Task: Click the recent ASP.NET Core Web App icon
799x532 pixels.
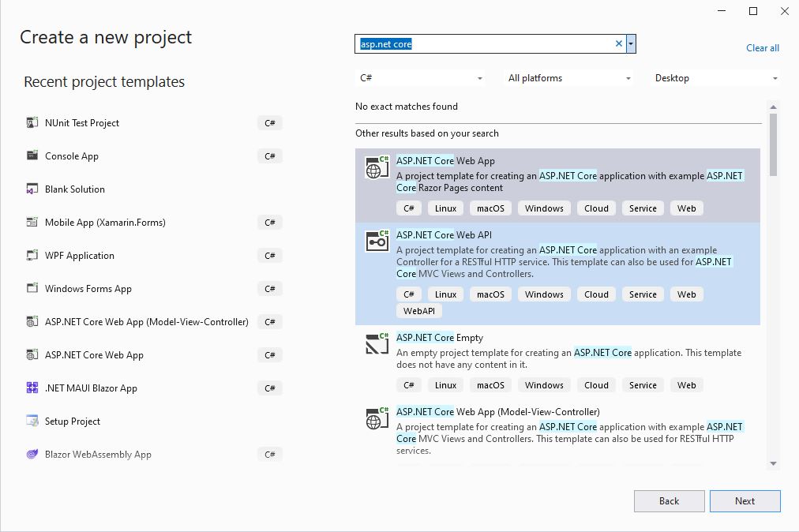Action: [32, 354]
